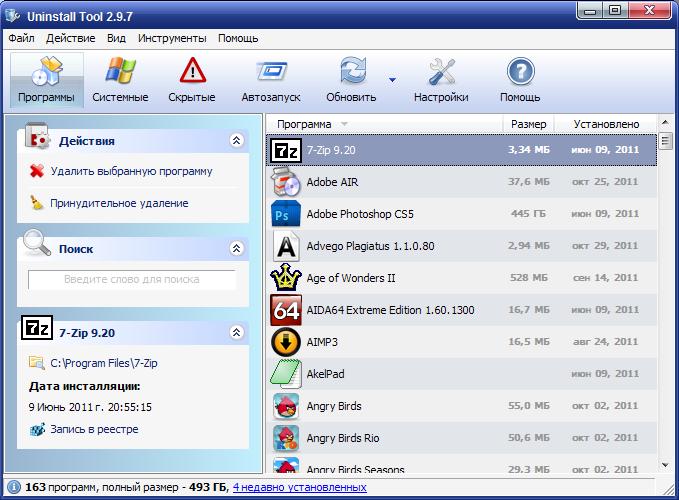This screenshot has width=679, height=500.
Task: Open the Файл menu
Action: 21,38
